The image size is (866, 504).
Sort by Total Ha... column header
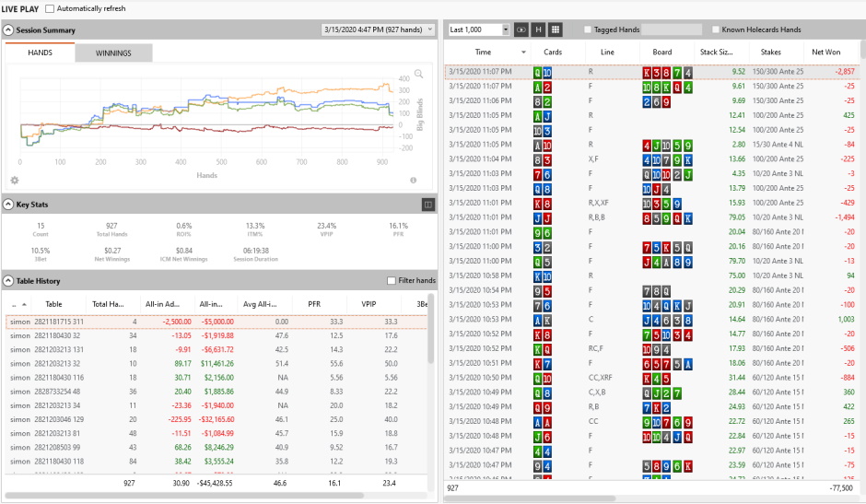point(108,304)
